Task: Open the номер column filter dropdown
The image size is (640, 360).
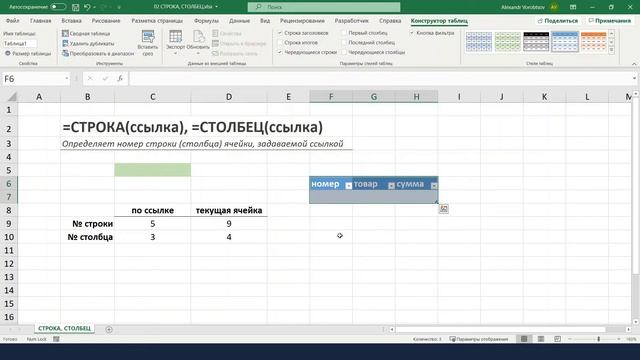Action: pos(348,186)
